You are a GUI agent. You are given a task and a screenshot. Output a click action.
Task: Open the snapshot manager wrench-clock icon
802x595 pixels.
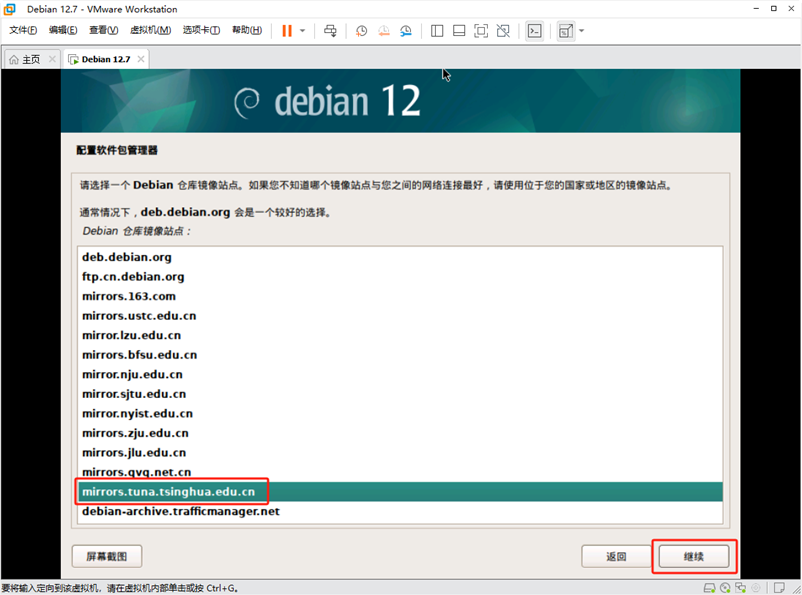406,31
